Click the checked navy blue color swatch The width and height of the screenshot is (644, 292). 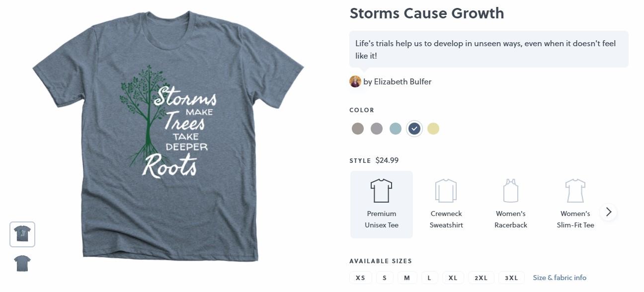click(414, 129)
